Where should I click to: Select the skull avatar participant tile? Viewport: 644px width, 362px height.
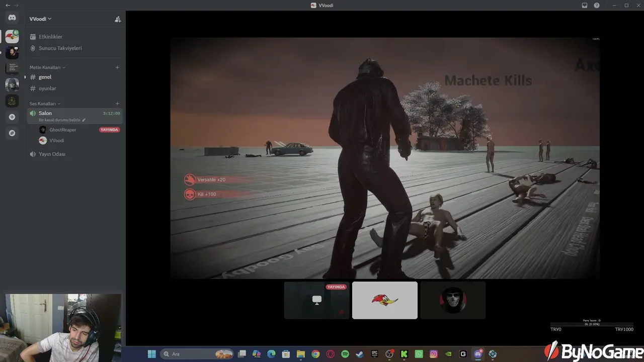coord(453,300)
